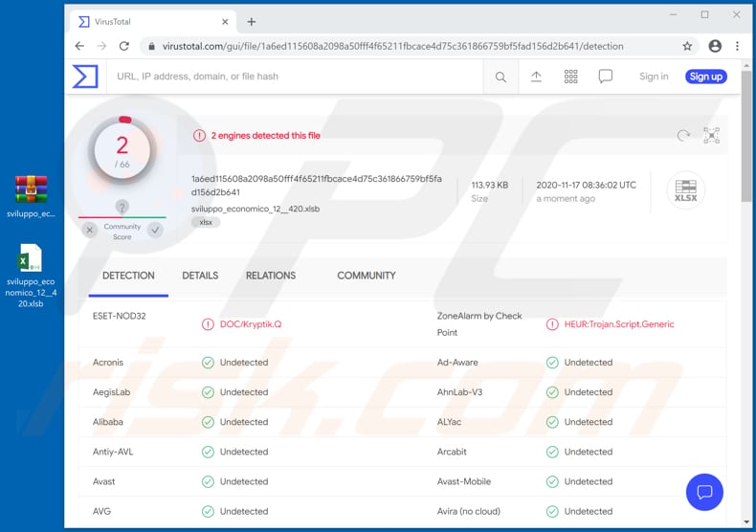Click the Acronis undetected check icon

coord(208,363)
